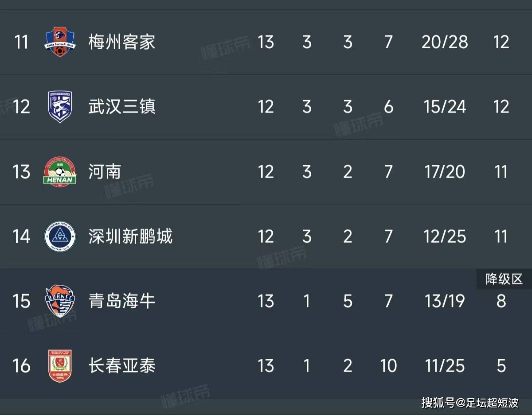
Task: Click Changchun Yatai's 5 points value
Action: [x=501, y=366]
